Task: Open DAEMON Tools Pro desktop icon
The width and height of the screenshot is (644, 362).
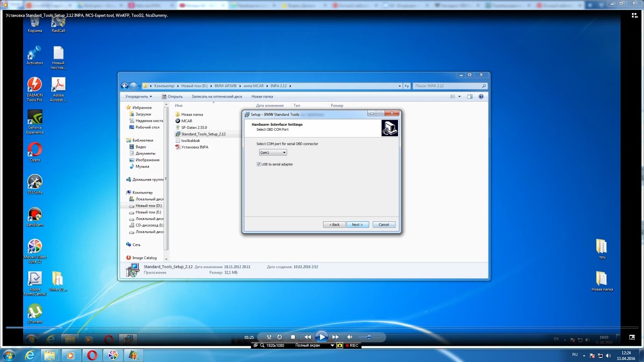Action: tap(35, 89)
